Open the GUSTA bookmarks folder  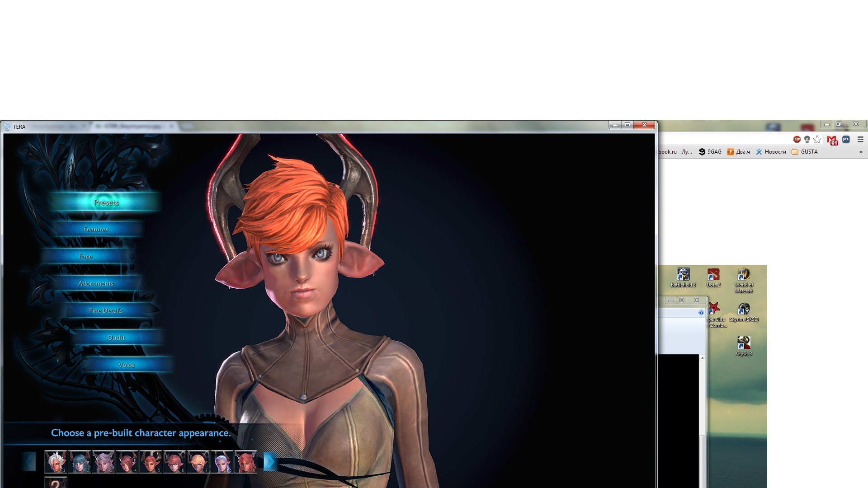coord(805,152)
